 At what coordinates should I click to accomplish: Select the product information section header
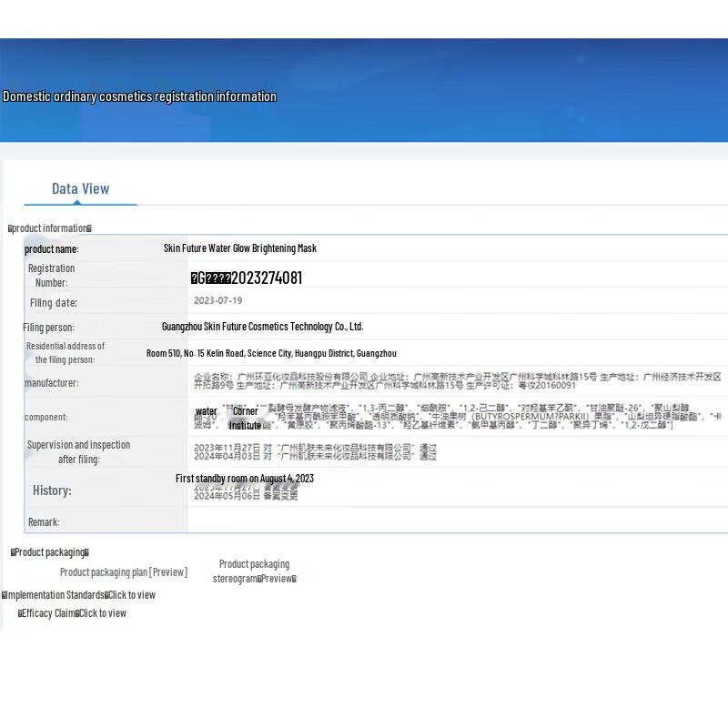click(50, 228)
